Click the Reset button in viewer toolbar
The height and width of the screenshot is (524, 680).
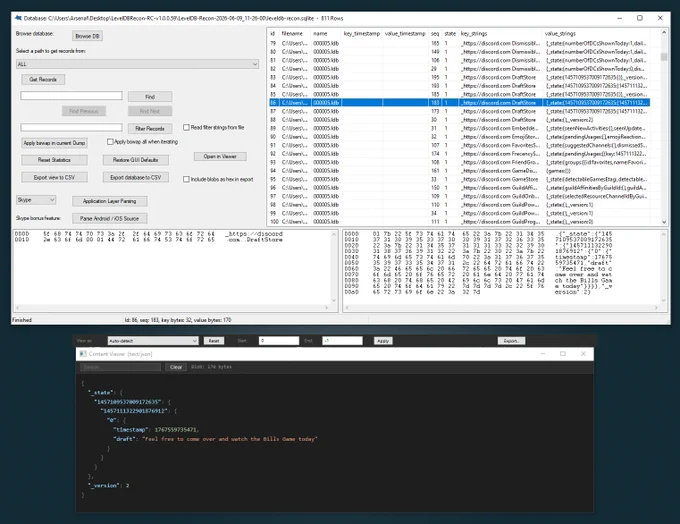[x=214, y=341]
